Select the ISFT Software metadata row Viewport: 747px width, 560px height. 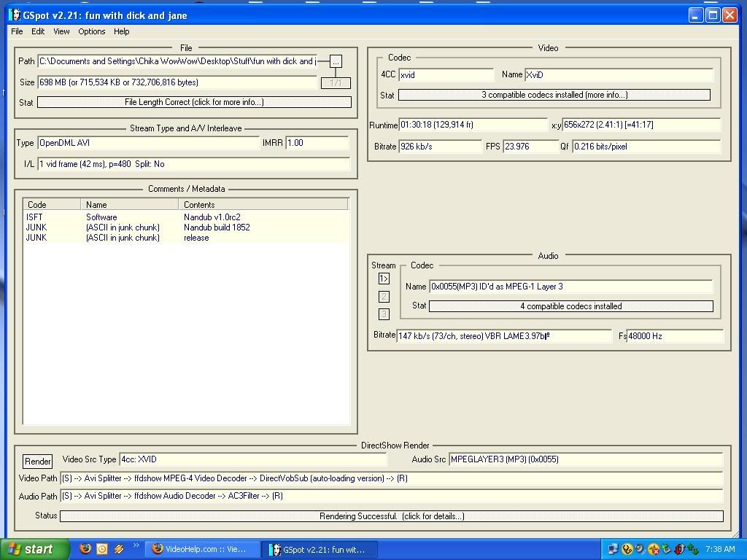(x=186, y=217)
